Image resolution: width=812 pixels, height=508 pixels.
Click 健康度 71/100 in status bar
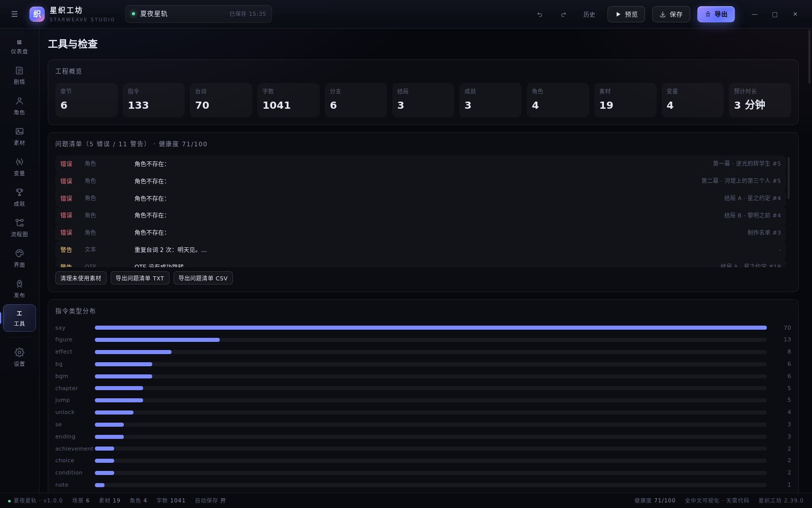655,500
